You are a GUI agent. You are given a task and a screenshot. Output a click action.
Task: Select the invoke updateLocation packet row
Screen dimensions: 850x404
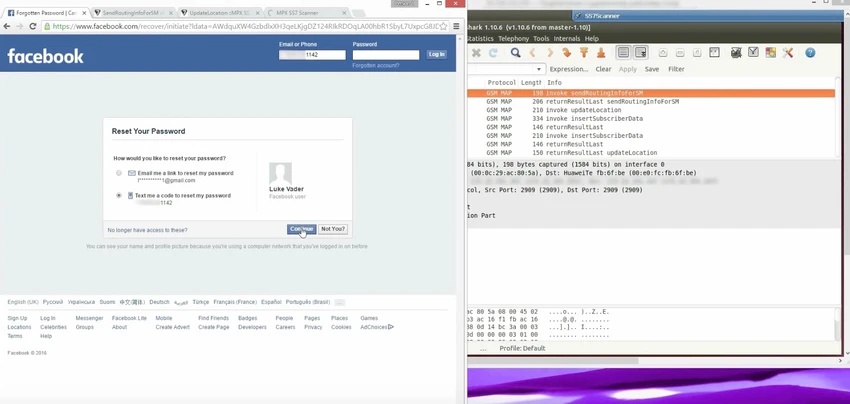pos(651,110)
